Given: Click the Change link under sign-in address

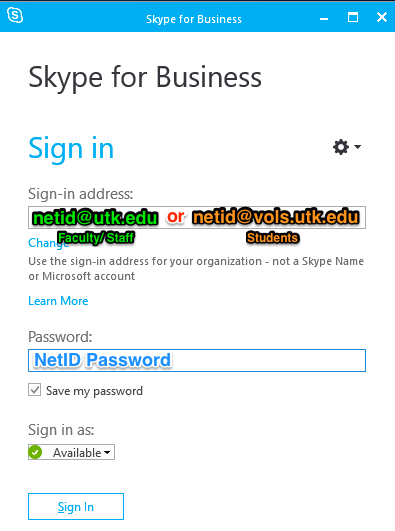Looking at the screenshot, I should 49,242.
